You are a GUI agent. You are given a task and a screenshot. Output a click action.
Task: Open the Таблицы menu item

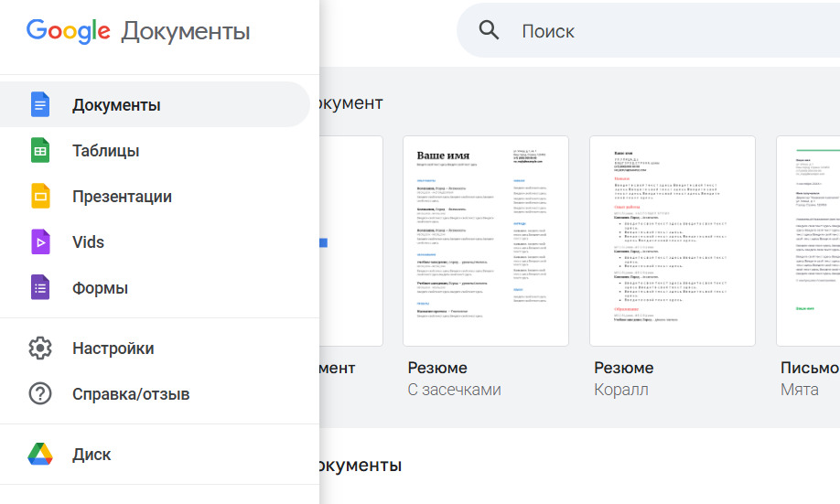pyautogui.click(x=106, y=151)
